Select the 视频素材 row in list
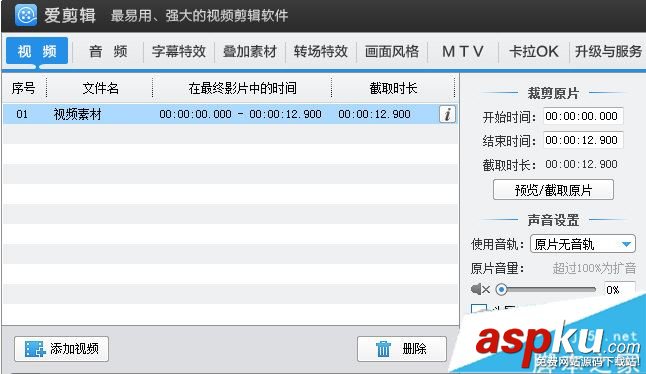Screen dimensions: 646x374 click(x=231, y=114)
